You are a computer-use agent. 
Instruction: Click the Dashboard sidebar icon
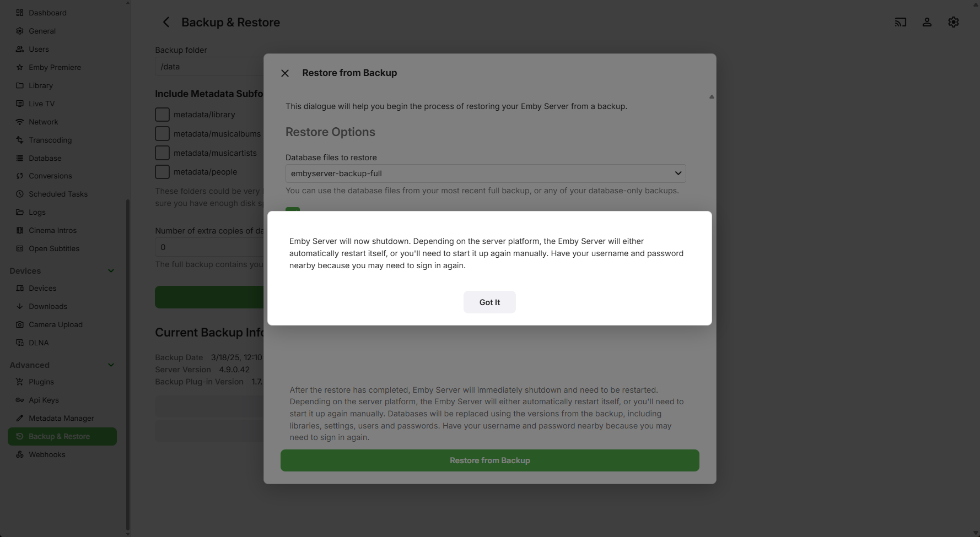20,13
